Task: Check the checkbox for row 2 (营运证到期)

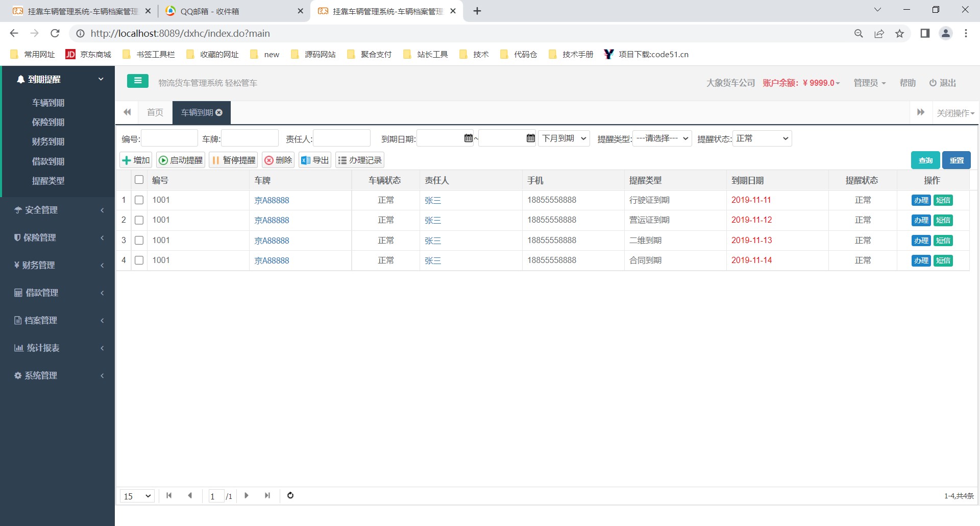Action: click(x=139, y=220)
